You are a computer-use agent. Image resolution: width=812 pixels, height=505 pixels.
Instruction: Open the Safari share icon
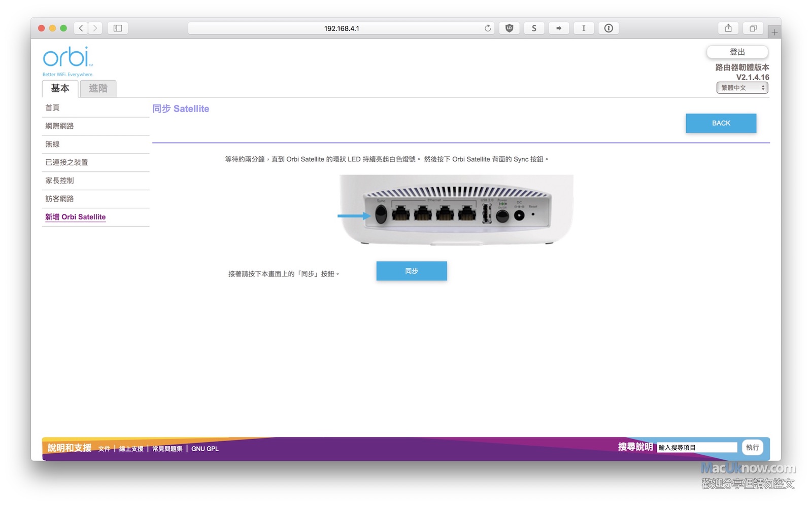point(728,28)
